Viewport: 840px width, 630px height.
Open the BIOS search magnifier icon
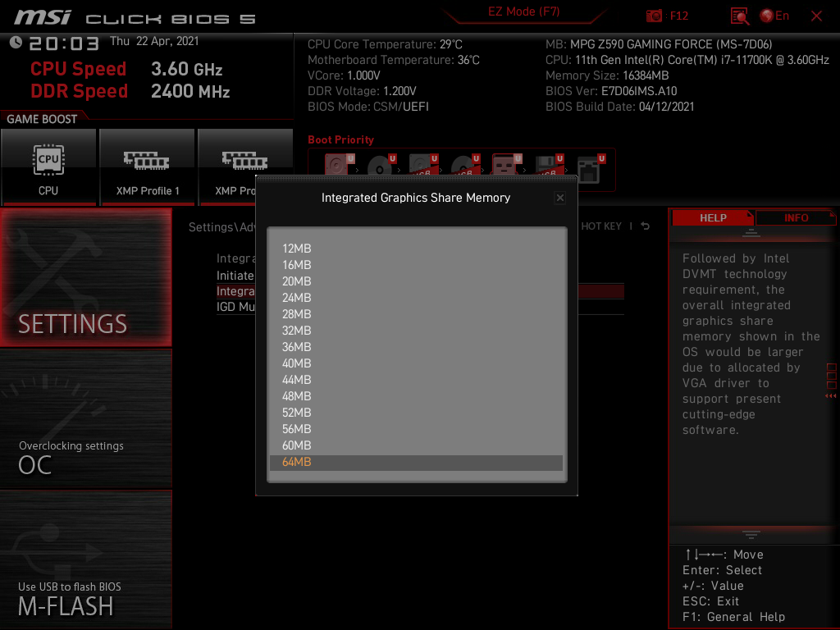pyautogui.click(x=740, y=16)
